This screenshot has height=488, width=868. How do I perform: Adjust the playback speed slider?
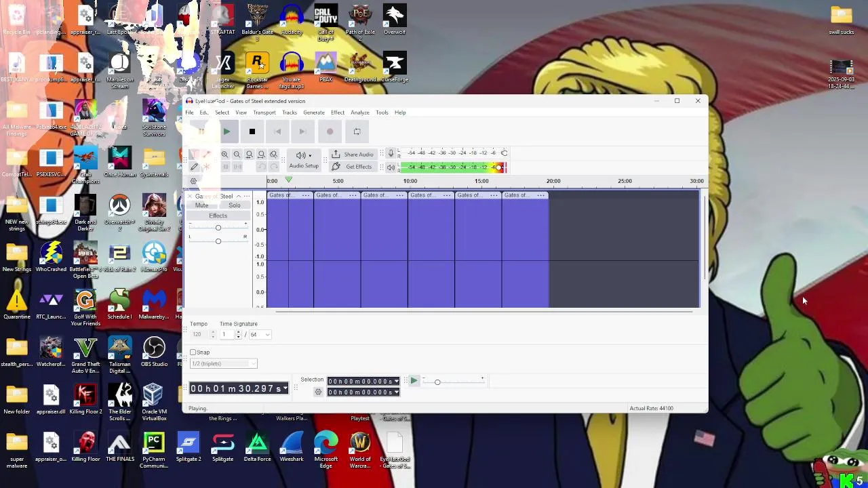coord(437,382)
